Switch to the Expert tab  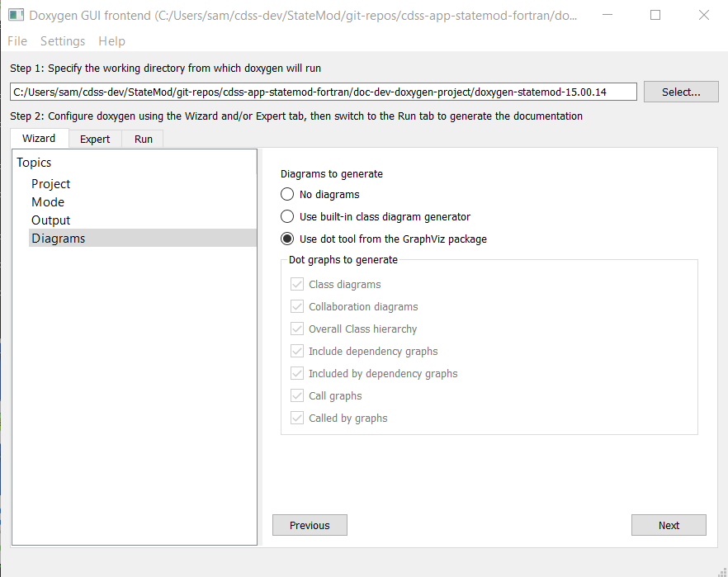(95, 139)
